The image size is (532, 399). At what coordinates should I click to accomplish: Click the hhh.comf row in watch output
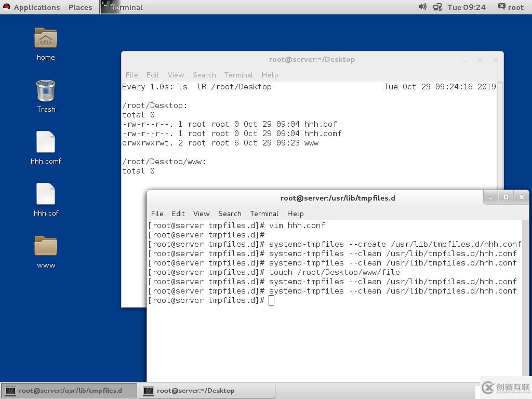(232, 134)
